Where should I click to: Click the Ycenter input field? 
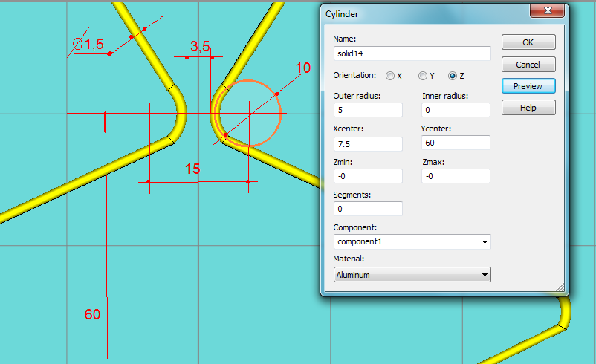click(456, 143)
